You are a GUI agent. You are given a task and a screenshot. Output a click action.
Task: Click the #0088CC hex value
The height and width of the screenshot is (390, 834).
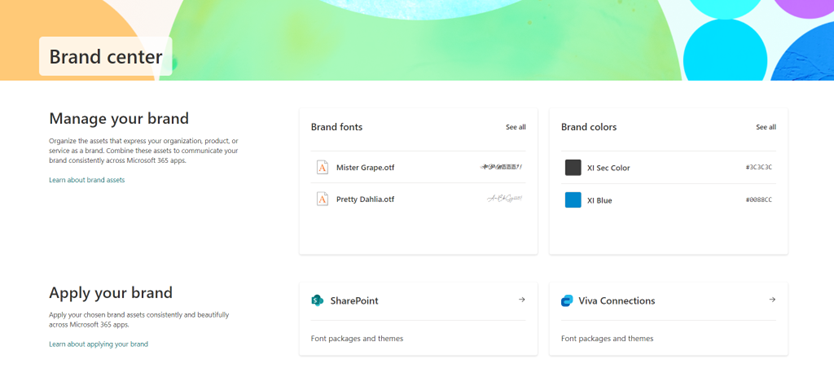click(758, 200)
